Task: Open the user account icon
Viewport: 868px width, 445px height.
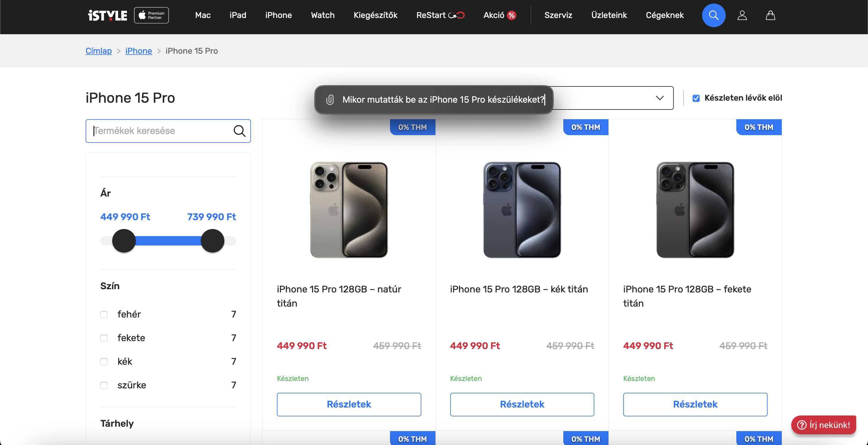Action: click(742, 15)
